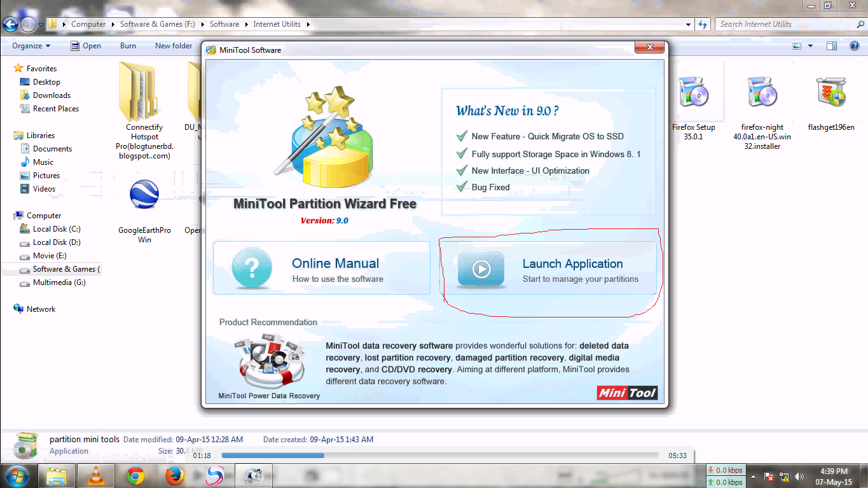Seek on the video progress bar

click(439, 456)
